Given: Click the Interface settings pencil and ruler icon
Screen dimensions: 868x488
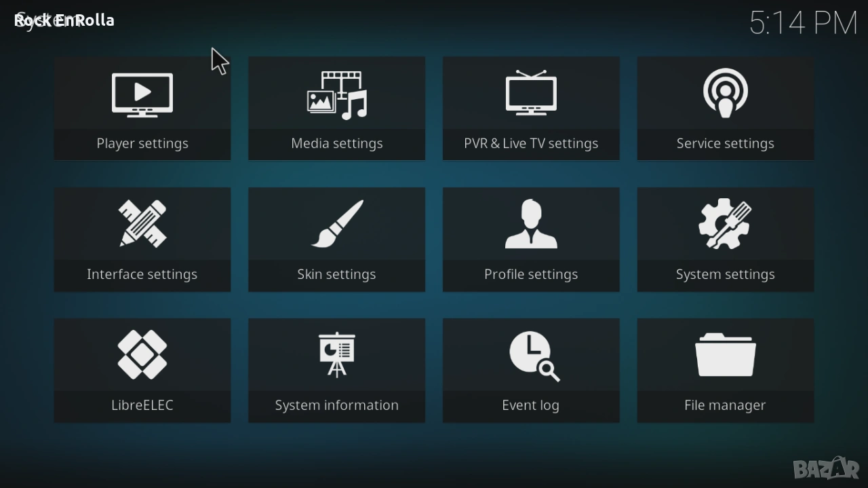Looking at the screenshot, I should pyautogui.click(x=142, y=224).
